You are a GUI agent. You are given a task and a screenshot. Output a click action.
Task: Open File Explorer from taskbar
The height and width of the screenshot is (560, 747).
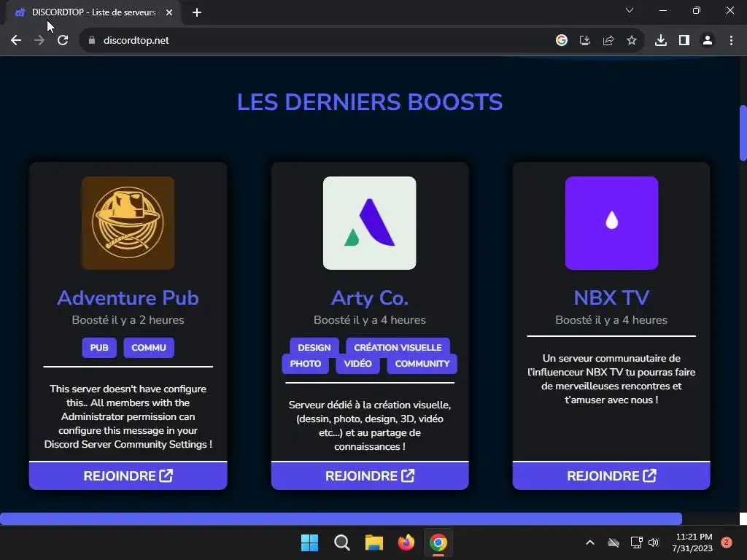coord(374,542)
